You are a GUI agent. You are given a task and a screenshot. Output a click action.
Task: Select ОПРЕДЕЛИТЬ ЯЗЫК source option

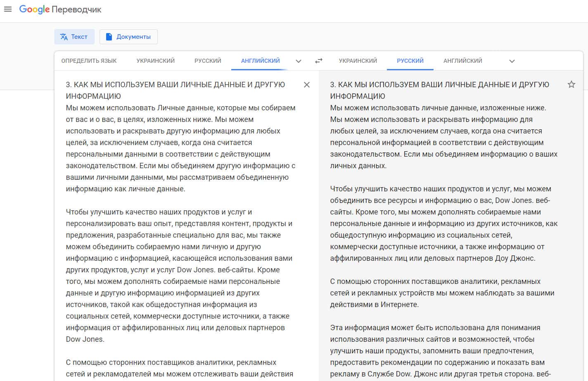pyautogui.click(x=89, y=61)
